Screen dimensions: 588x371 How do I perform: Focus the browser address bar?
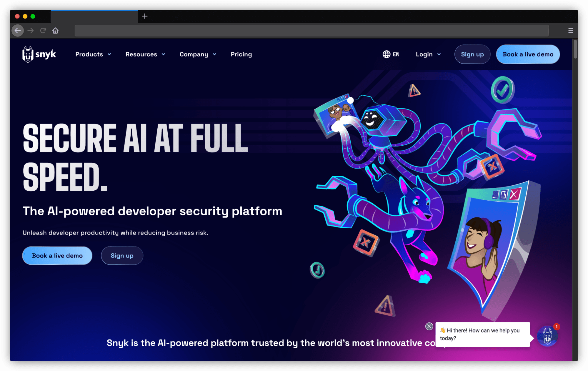coord(312,31)
